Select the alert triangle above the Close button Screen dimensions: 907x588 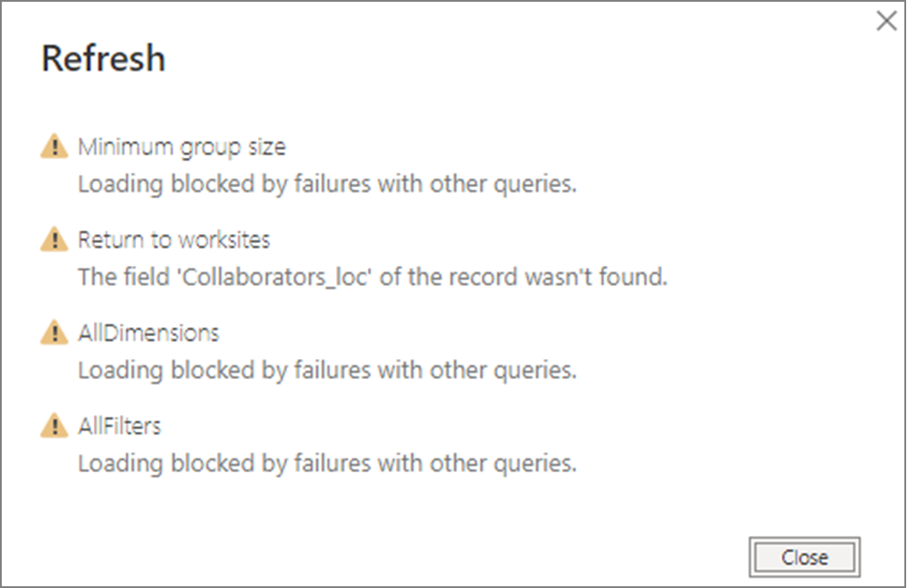pos(54,426)
